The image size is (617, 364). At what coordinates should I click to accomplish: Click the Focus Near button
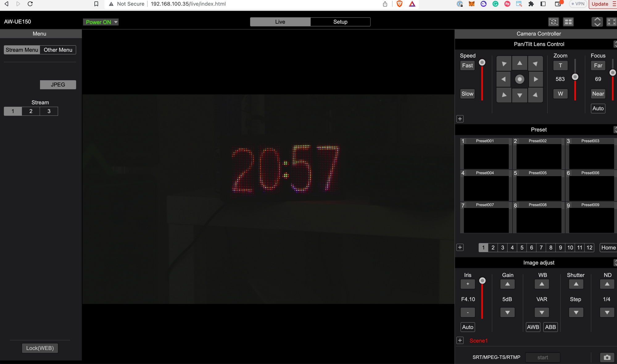[x=598, y=93]
